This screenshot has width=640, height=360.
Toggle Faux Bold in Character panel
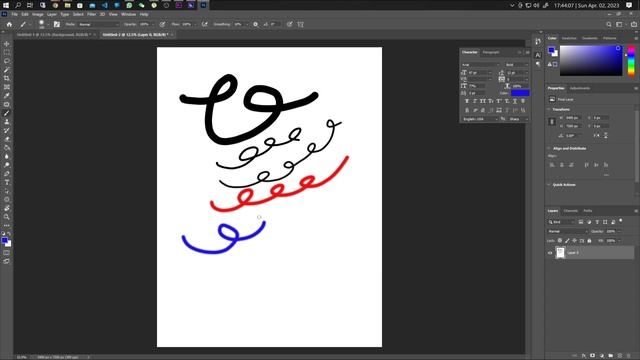[467, 101]
